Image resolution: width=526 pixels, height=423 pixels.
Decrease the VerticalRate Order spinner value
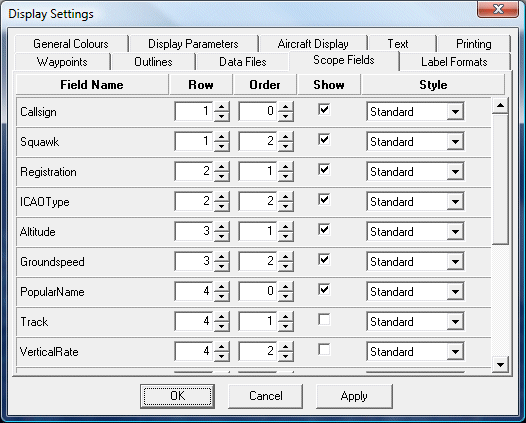coord(285,357)
